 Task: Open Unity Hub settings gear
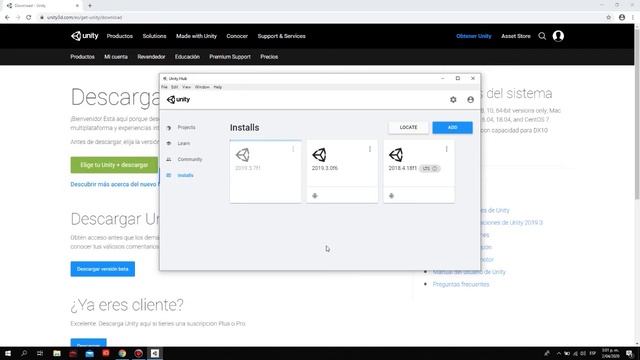453,100
